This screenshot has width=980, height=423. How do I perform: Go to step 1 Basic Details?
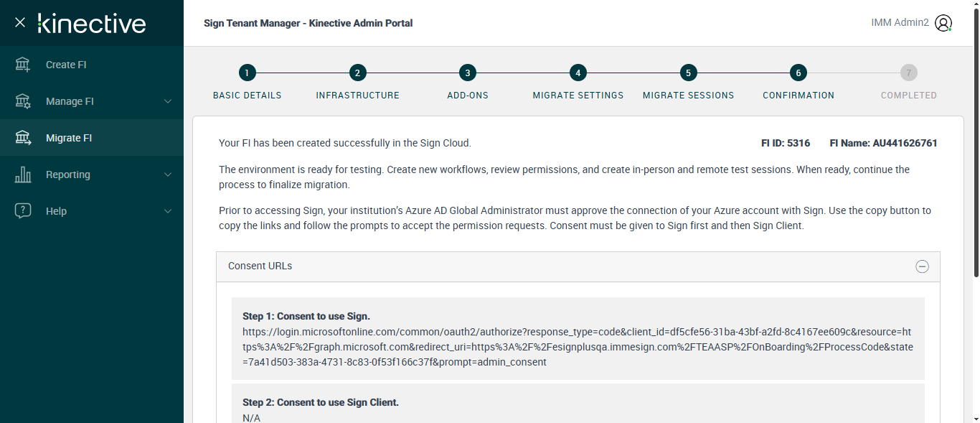pos(247,73)
